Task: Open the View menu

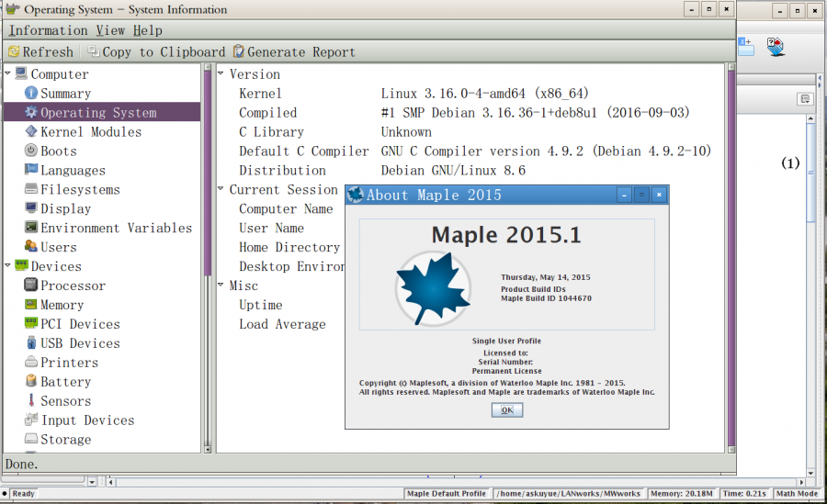Action: pos(110,30)
